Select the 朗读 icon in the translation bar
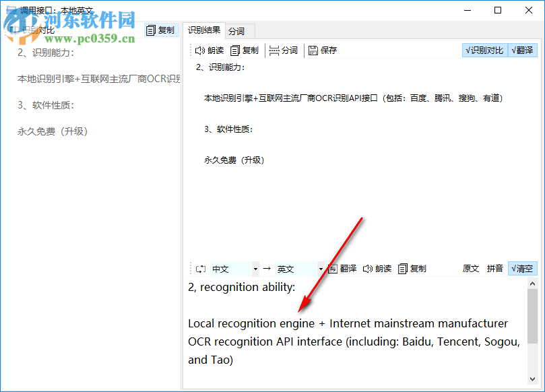Viewport: 545px width, 392px height. tap(376, 268)
